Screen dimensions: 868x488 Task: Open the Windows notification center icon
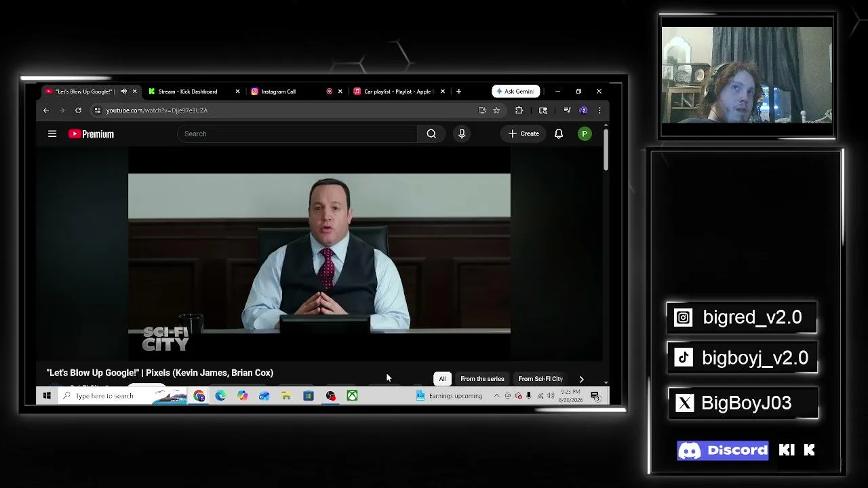pos(595,396)
